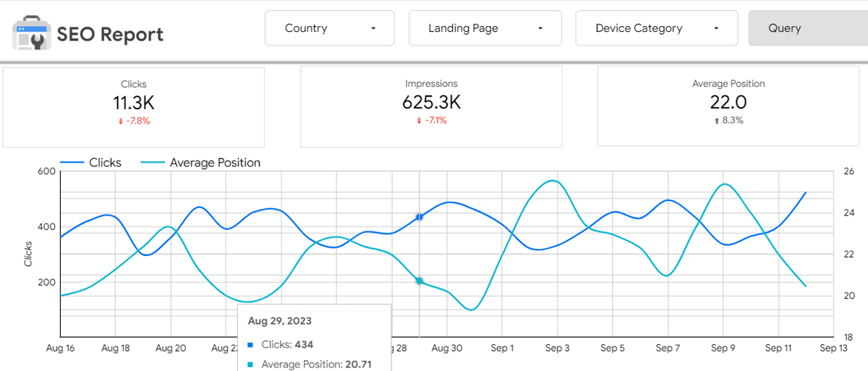Click the red down arrow beside -7.1%

click(419, 121)
